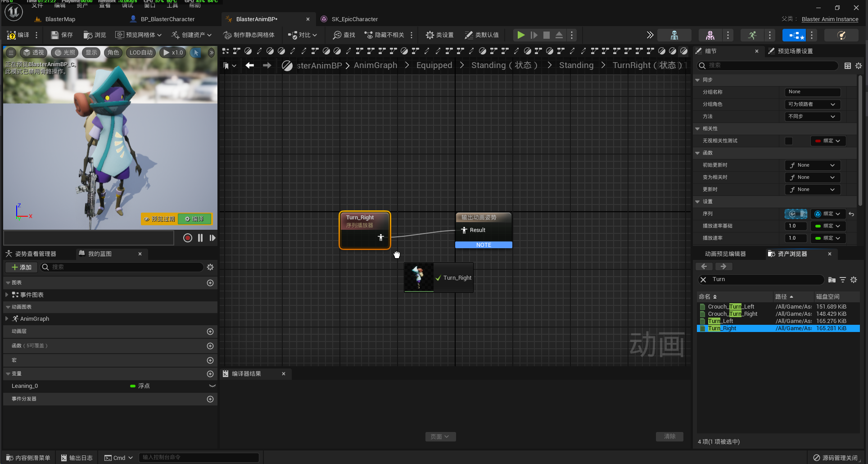Open the Preview Mesh dropdown

138,35
